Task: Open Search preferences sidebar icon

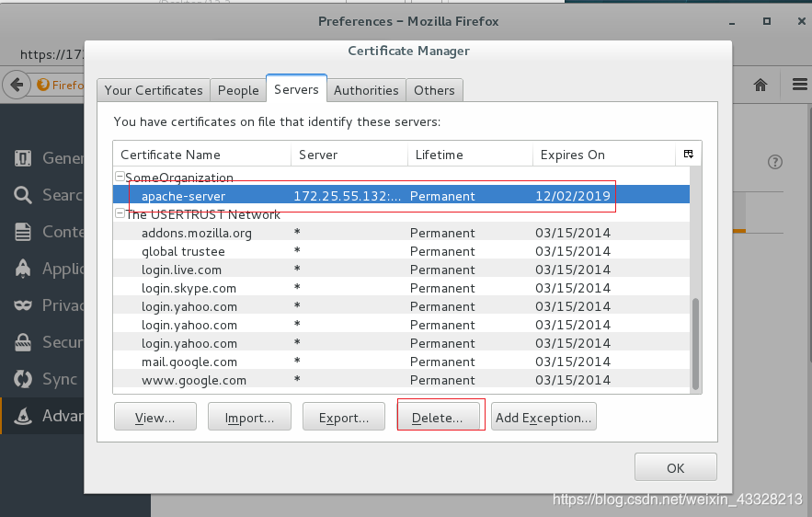Action: click(x=23, y=195)
